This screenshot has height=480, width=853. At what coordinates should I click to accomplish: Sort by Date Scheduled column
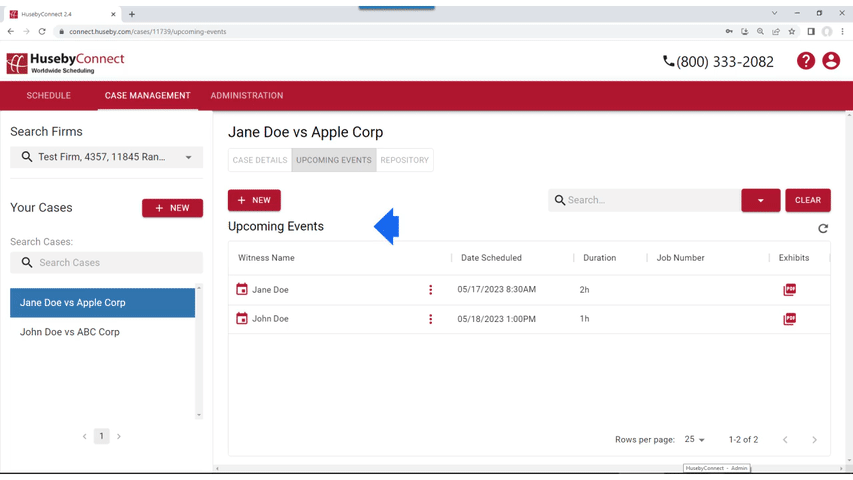pos(491,258)
